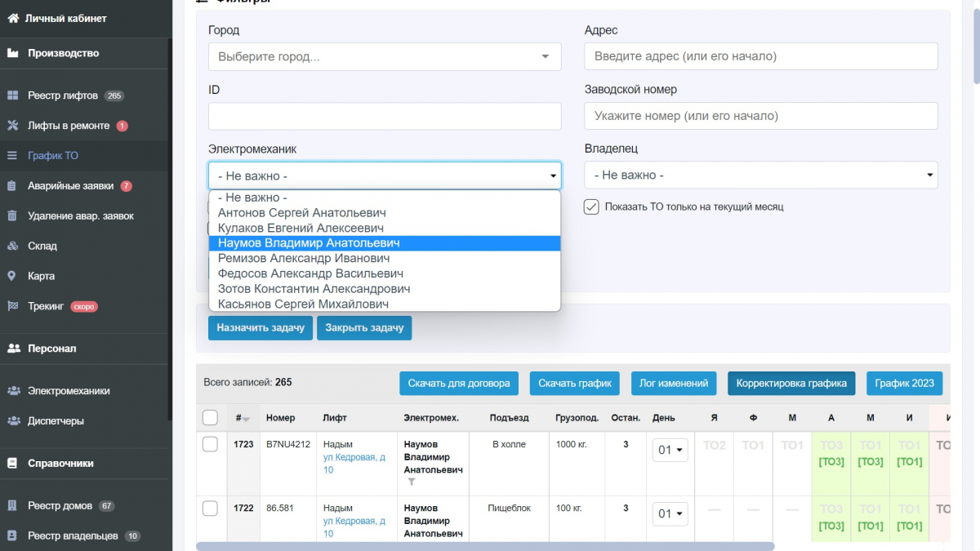Uncheck Показать ТО только на текущий месяц
Viewport: 980px width, 551px height.
[x=592, y=207]
